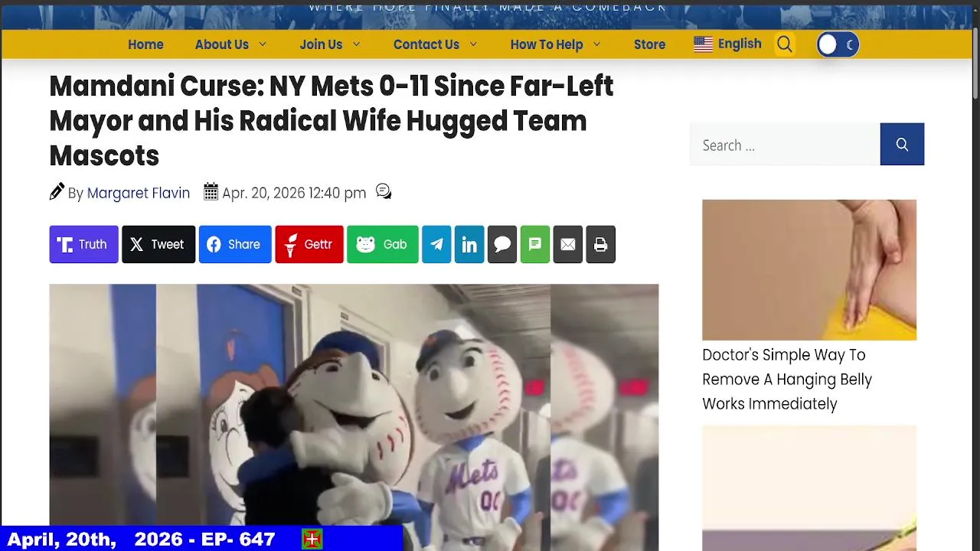
Task: Click the Mamdani Curse article headline
Action: pos(332,121)
